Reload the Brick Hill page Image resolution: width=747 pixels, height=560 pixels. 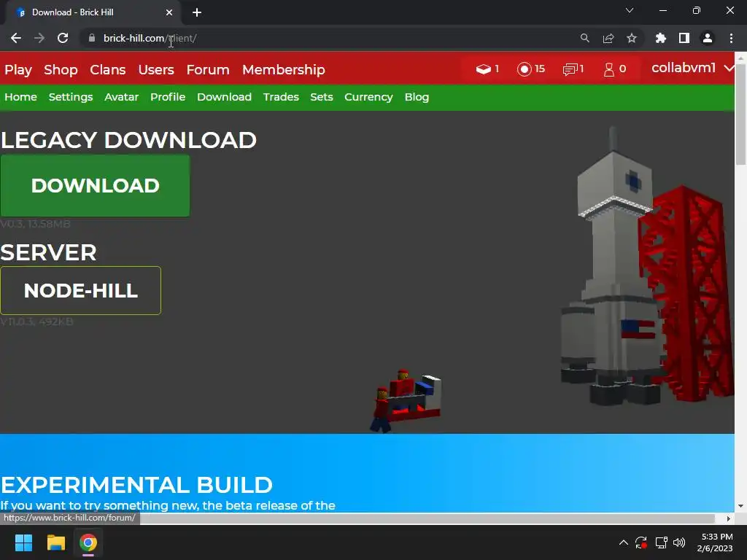63,38
